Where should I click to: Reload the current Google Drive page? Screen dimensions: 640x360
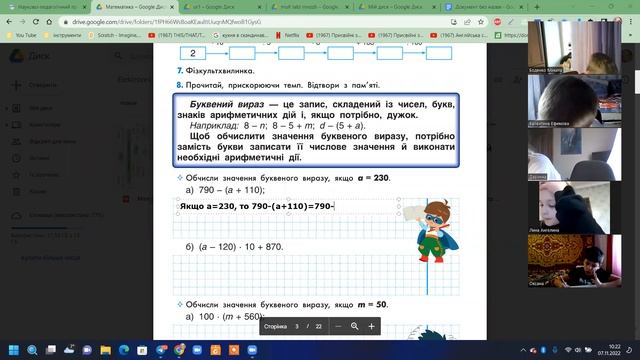[x=36, y=22]
